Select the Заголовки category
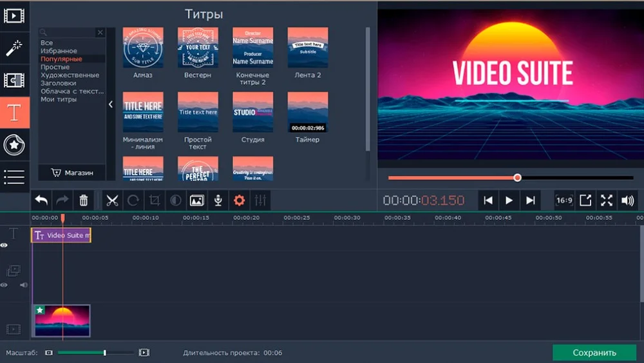644x363 pixels. [59, 83]
